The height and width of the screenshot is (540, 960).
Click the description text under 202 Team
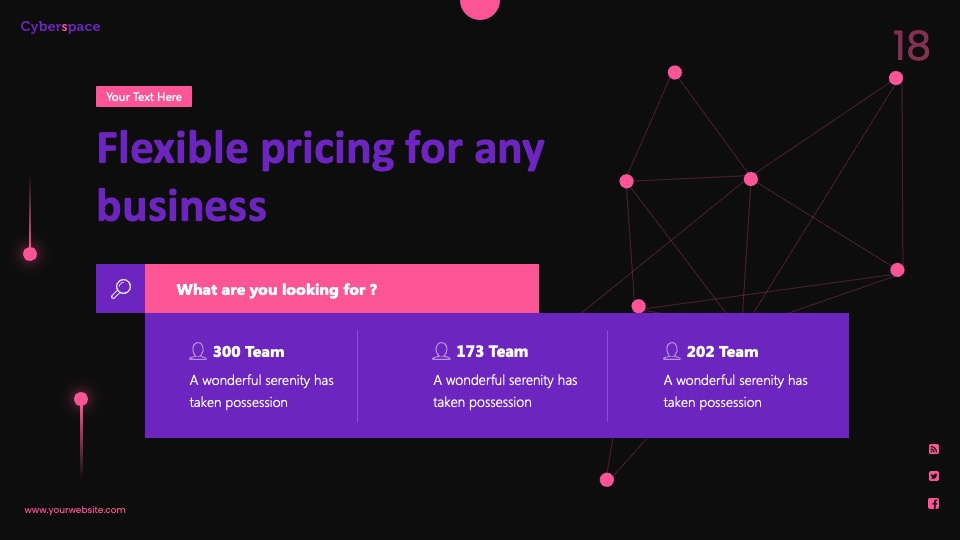[x=735, y=391]
